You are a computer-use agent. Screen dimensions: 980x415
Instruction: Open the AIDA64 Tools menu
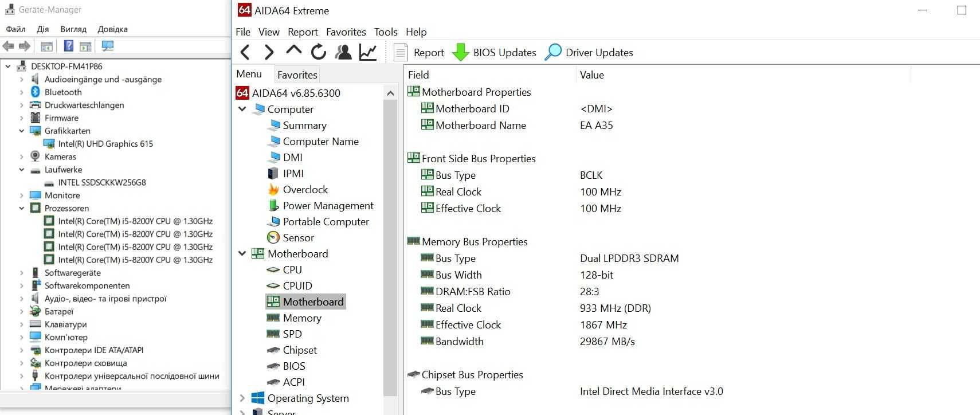pyautogui.click(x=386, y=32)
